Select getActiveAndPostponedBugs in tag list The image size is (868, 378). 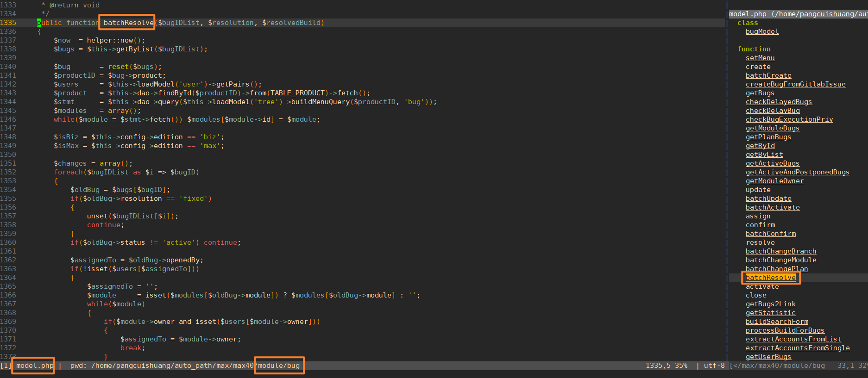797,172
